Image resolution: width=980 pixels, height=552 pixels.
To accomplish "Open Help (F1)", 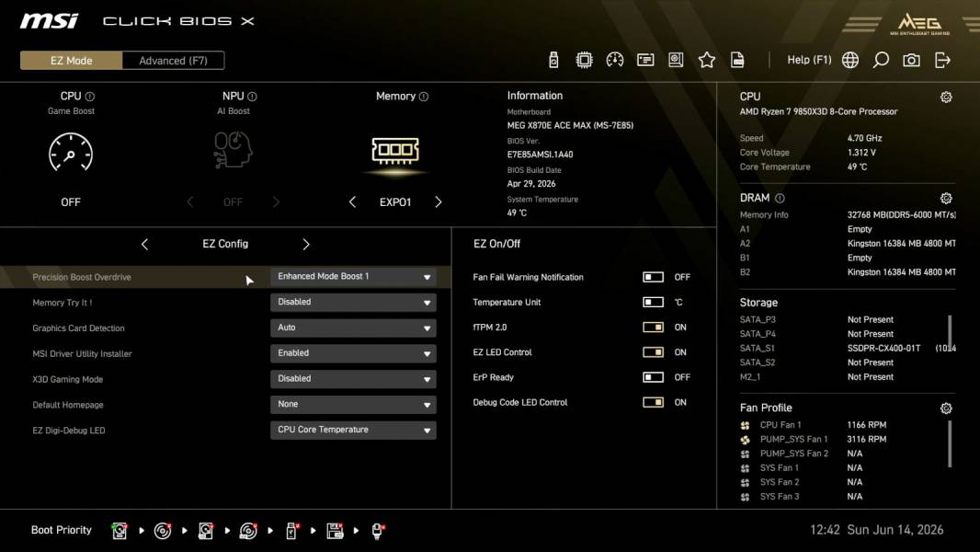I will (x=809, y=60).
